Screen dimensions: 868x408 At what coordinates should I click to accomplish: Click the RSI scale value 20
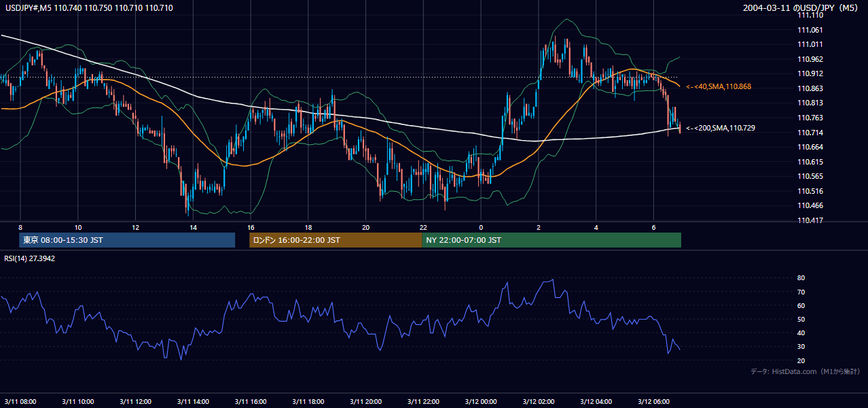(x=801, y=360)
